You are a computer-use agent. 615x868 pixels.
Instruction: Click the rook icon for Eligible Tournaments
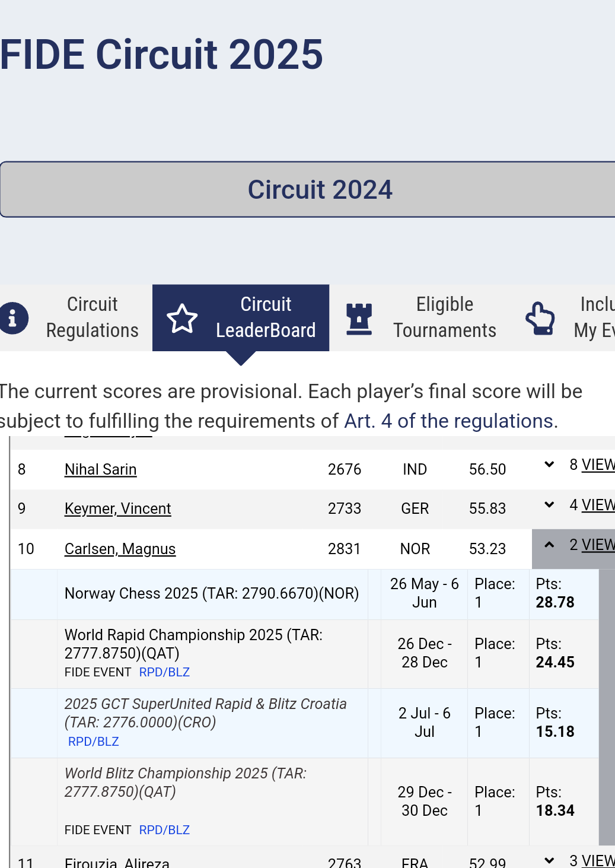pyautogui.click(x=359, y=319)
